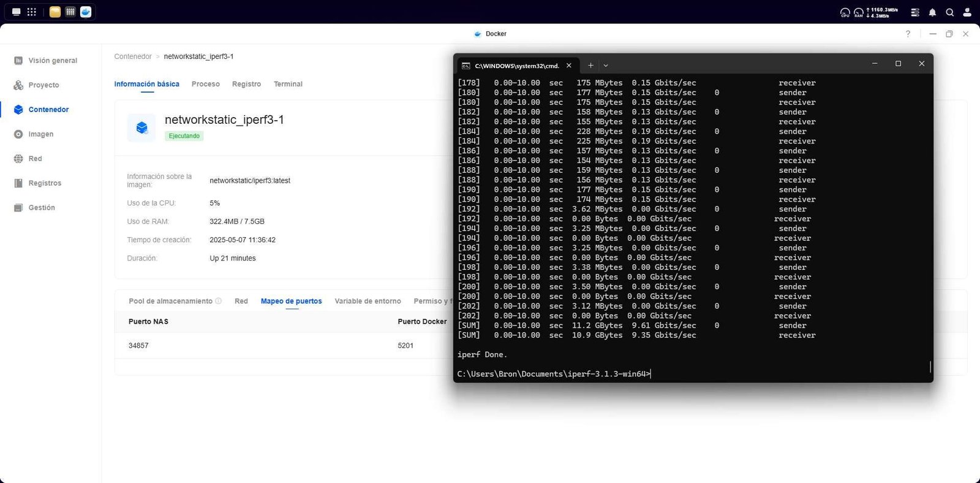Click the RAM value 322.4MB / 7.5GB
Image resolution: width=980 pixels, height=483 pixels.
(237, 221)
